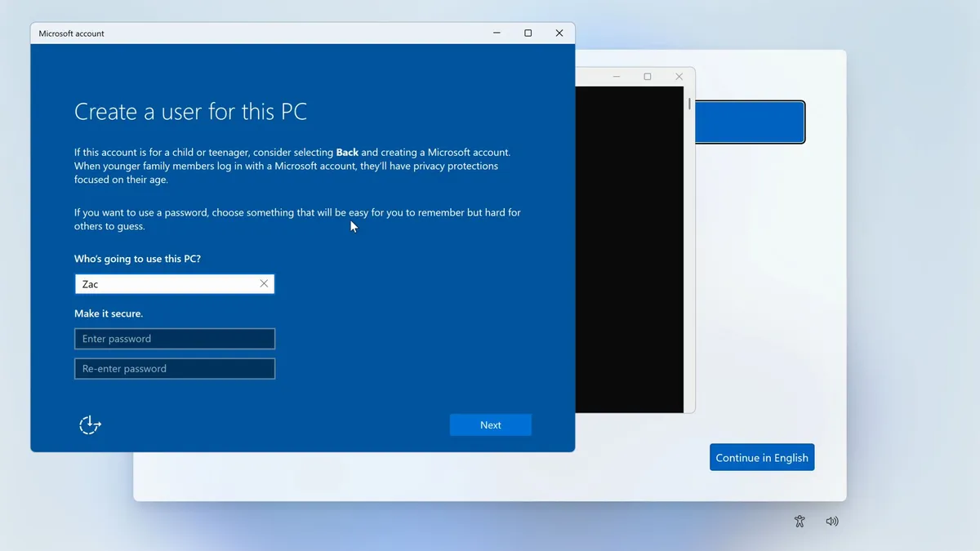Click inside the Enter password field

[x=174, y=338]
